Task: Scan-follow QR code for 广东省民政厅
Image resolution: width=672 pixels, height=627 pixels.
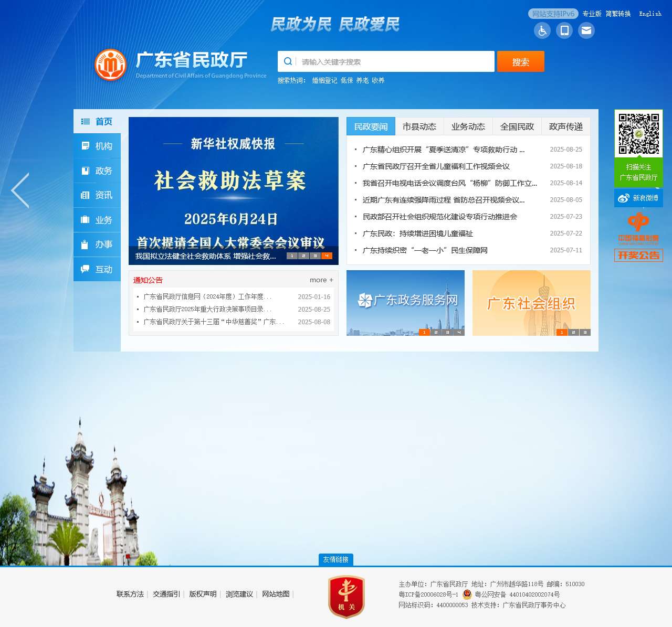Action: [x=638, y=134]
